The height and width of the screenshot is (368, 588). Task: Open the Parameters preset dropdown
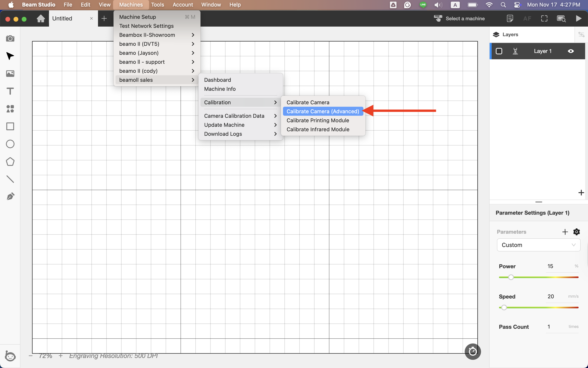tap(538, 245)
